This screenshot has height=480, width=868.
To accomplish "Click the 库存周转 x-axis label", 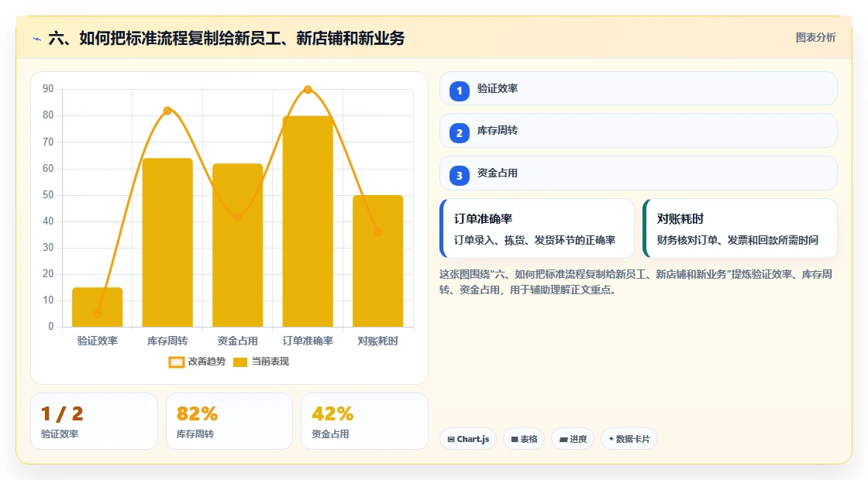I will coord(167,341).
